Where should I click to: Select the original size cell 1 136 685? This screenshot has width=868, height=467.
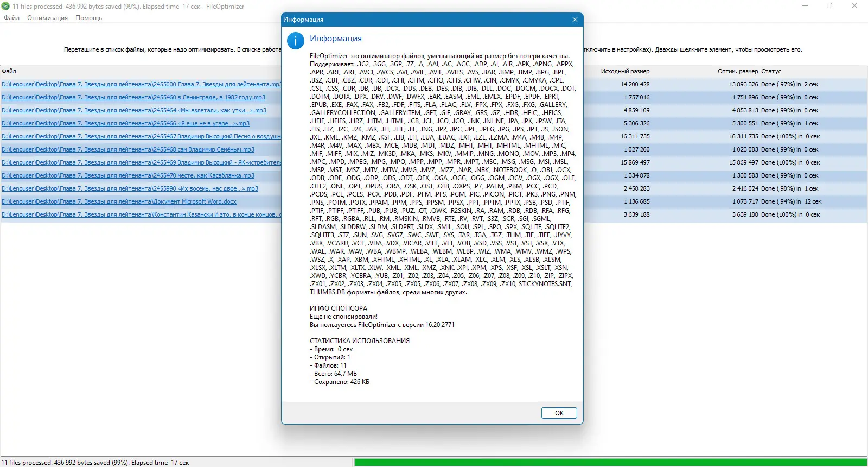(x=637, y=201)
